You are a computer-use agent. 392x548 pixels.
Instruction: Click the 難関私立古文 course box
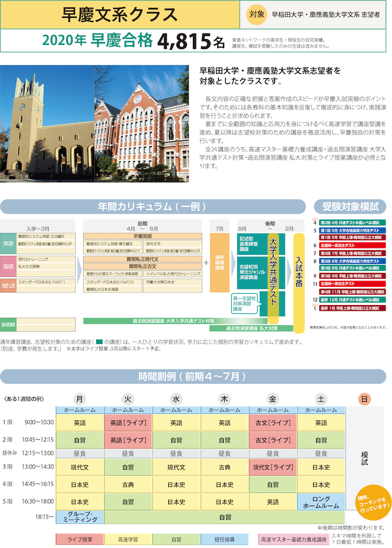143,266
